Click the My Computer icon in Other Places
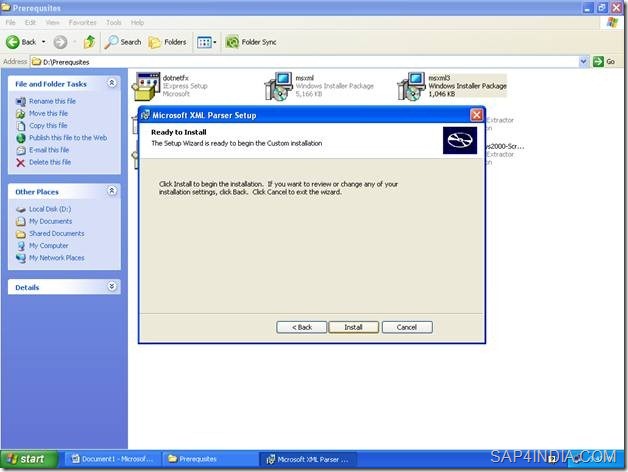Image resolution: width=628 pixels, height=472 pixels. pos(21,246)
